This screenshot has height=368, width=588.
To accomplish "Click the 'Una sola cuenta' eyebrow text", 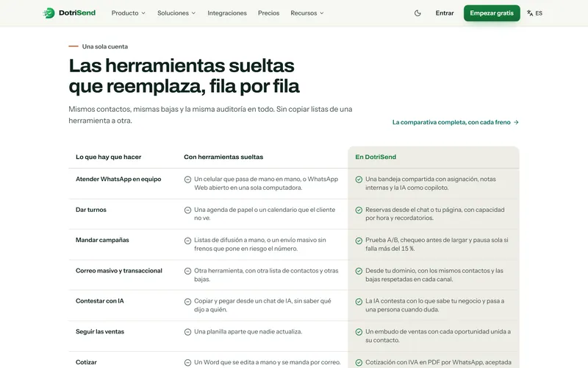I will pos(105,46).
